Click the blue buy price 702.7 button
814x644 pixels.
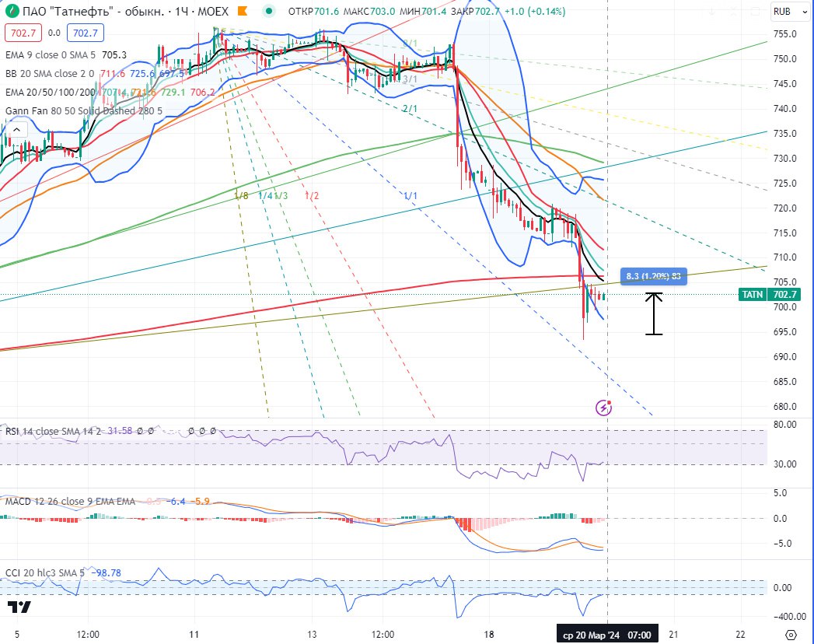pos(86,33)
